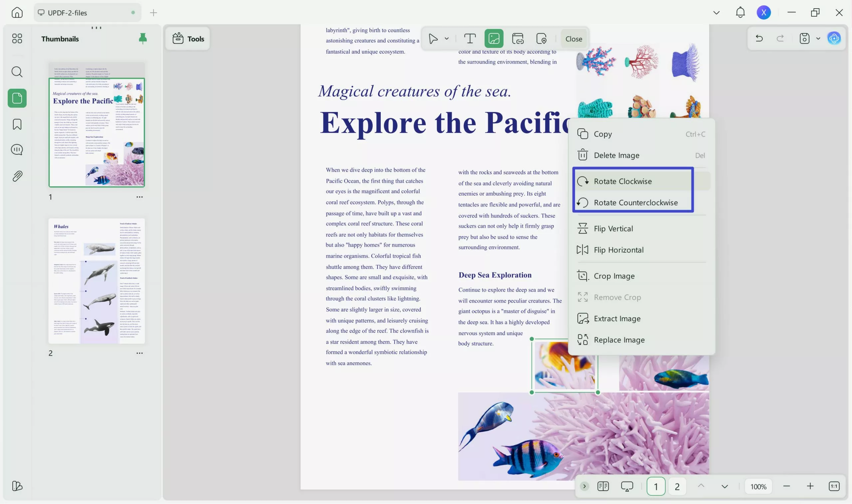The width and height of the screenshot is (852, 504).
Task: Click the 100% zoom level control
Action: click(x=758, y=486)
